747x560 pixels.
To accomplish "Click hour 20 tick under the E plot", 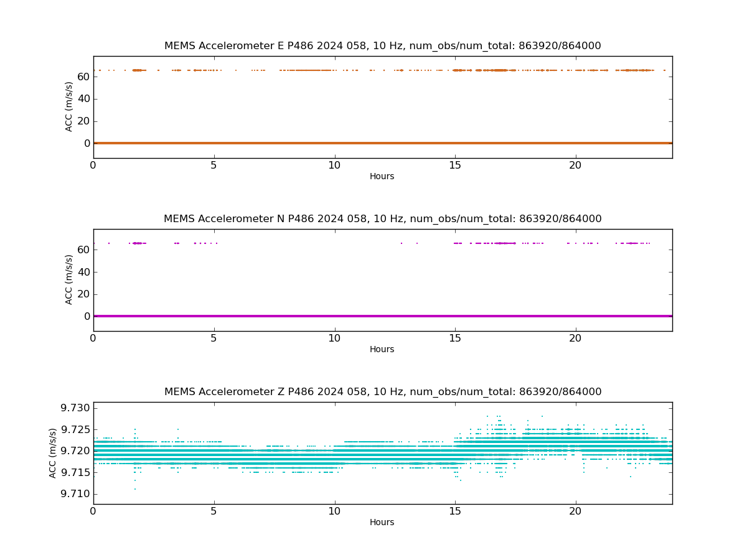I will 576,166.
